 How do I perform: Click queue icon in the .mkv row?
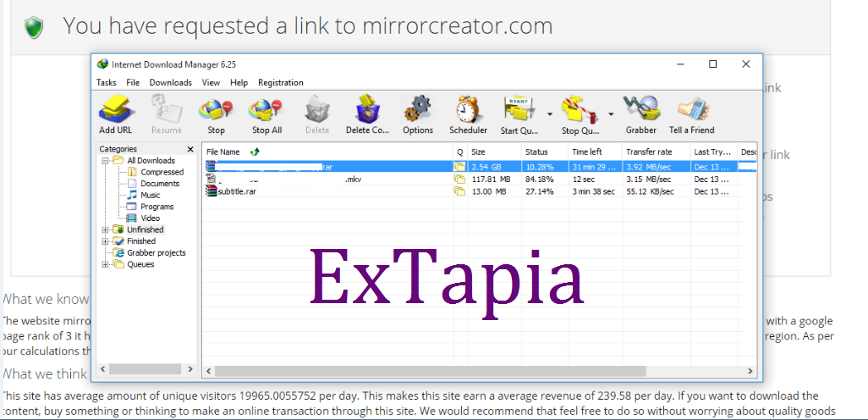tap(459, 179)
